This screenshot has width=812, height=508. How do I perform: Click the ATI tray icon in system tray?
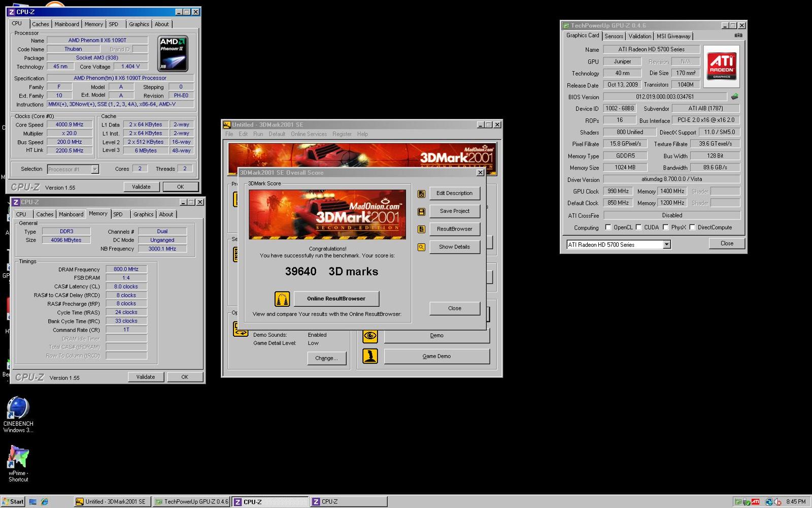(x=755, y=502)
